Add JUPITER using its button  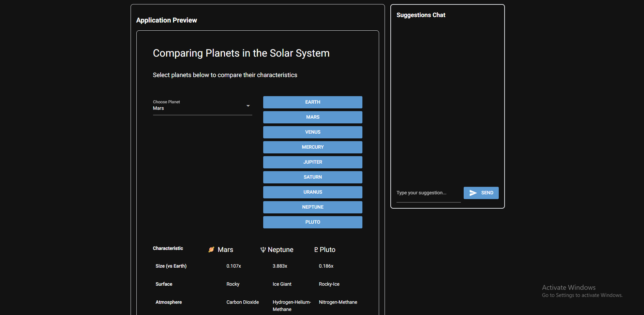pyautogui.click(x=313, y=162)
